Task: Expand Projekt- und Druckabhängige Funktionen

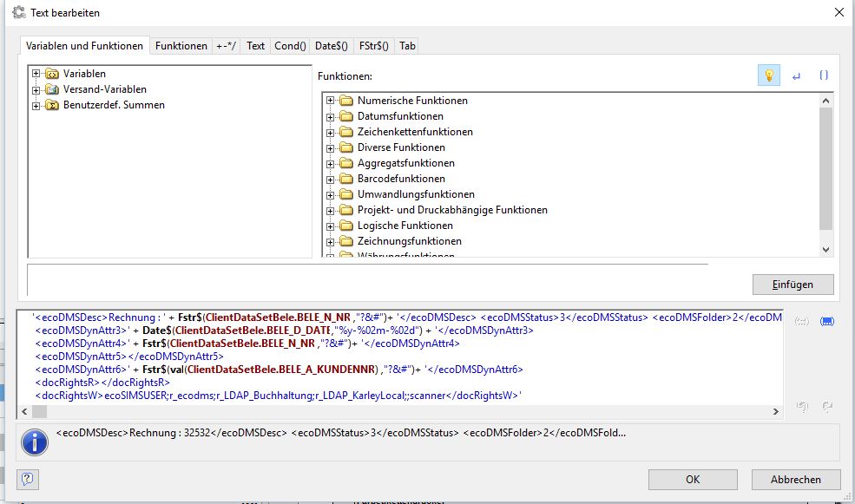Action: tap(330, 210)
